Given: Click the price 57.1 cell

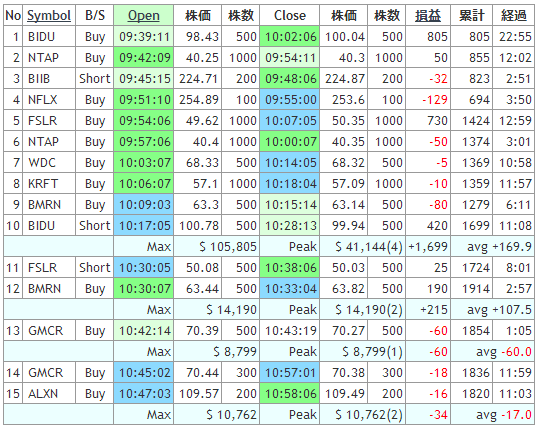Looking at the screenshot, I should pyautogui.click(x=198, y=184).
